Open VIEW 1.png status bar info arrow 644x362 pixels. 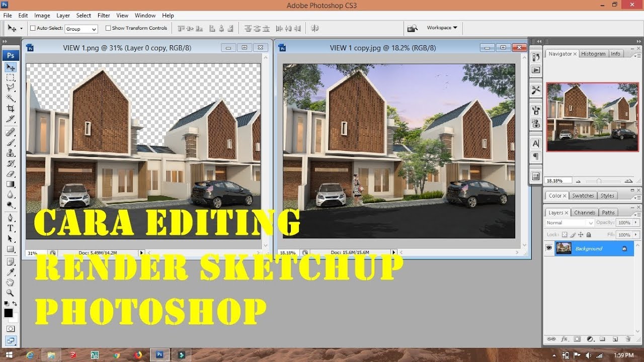[141, 253]
